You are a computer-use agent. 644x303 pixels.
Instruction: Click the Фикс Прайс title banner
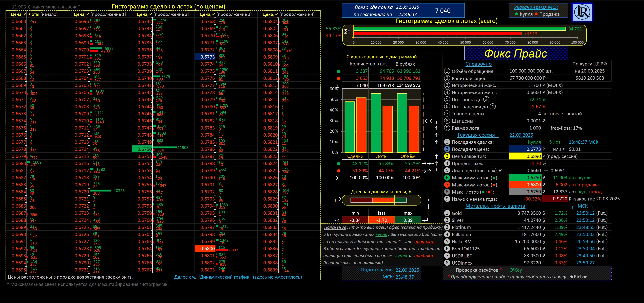click(x=516, y=54)
